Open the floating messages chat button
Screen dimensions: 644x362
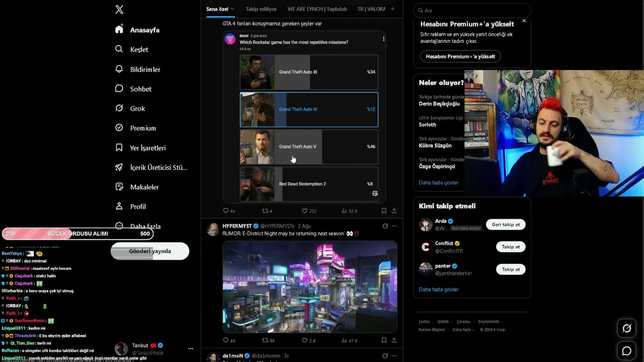[627, 351]
